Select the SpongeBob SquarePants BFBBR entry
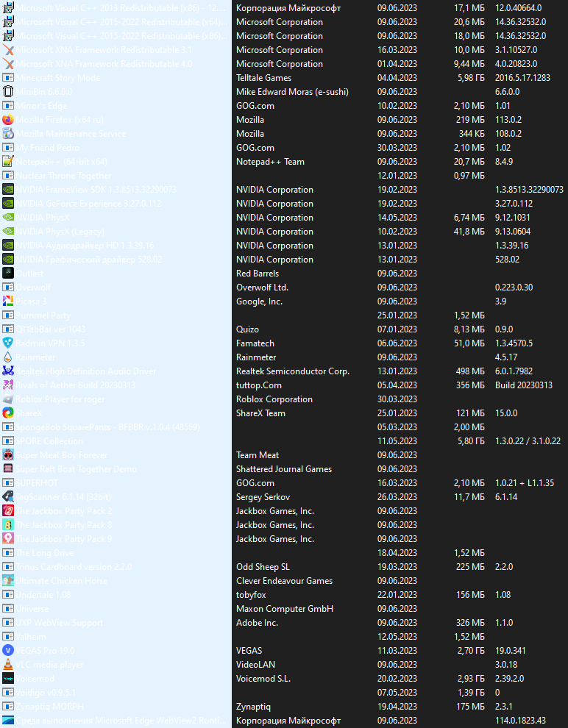The image size is (568, 728). 107,427
